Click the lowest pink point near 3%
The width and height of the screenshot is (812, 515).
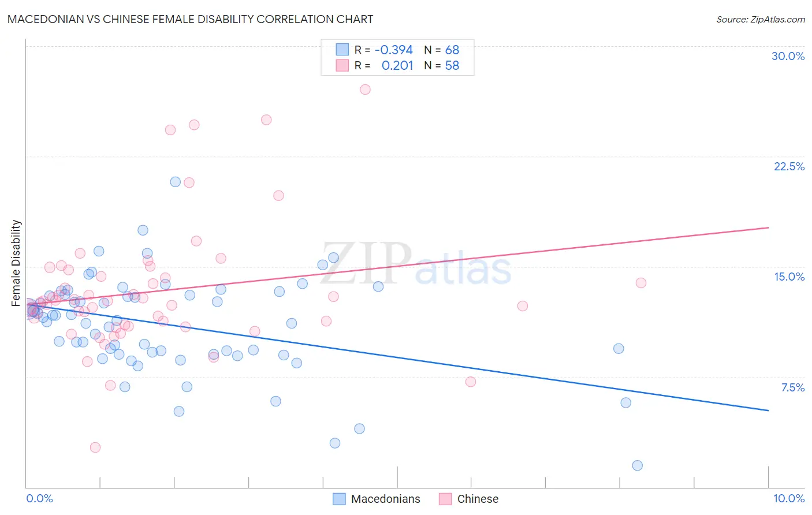pyautogui.click(x=95, y=447)
